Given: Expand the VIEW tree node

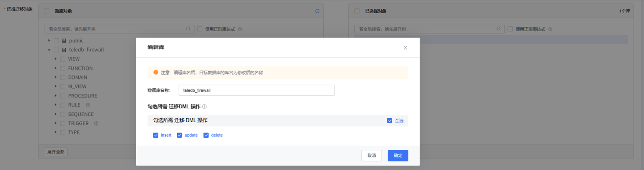Looking at the screenshot, I should [x=55, y=59].
